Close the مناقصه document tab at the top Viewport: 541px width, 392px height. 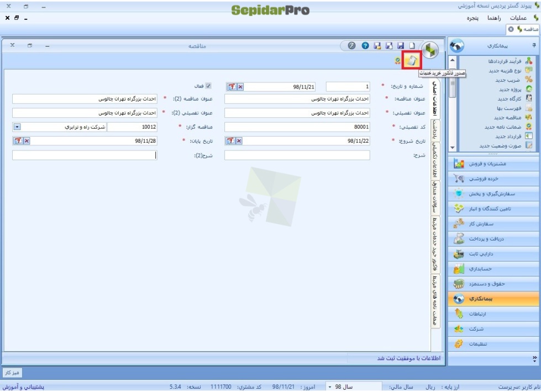point(511,29)
